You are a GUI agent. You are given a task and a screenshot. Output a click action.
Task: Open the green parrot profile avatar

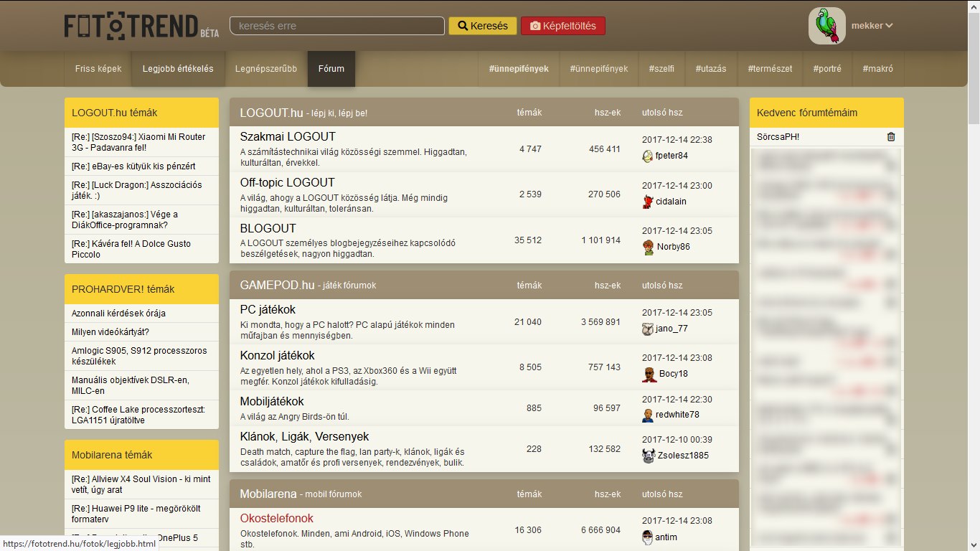click(827, 26)
